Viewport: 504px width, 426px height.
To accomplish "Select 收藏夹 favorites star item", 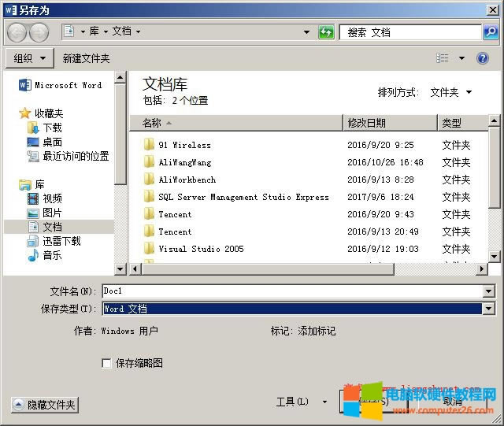I will pos(41,113).
